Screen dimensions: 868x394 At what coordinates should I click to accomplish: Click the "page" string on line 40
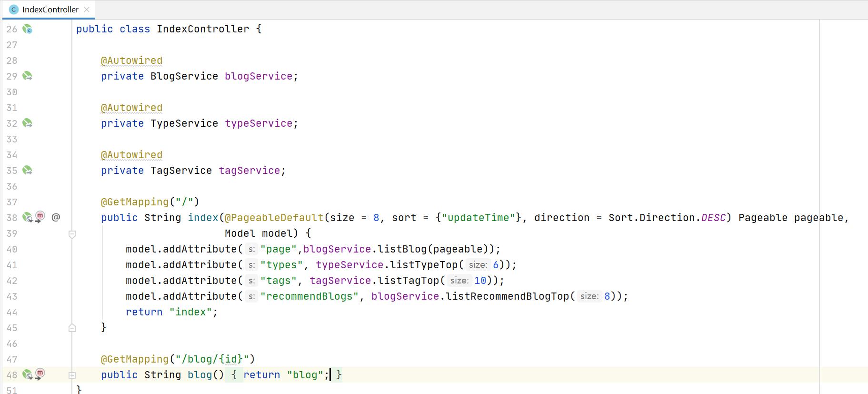(x=279, y=249)
